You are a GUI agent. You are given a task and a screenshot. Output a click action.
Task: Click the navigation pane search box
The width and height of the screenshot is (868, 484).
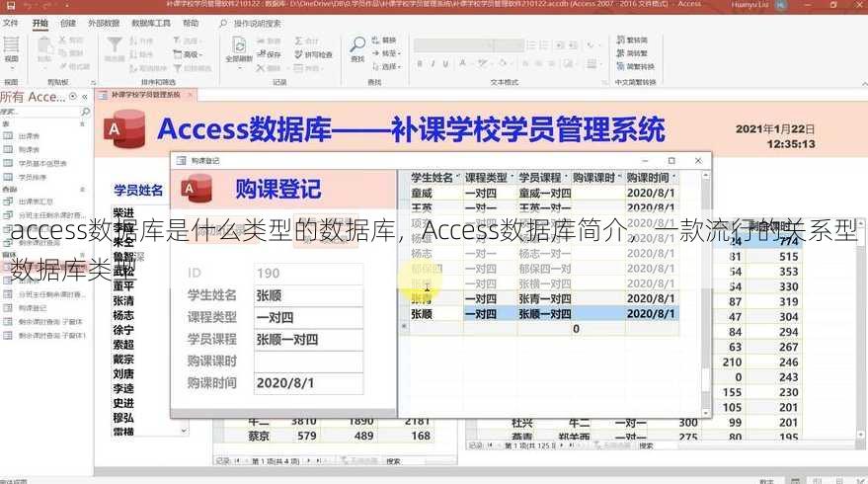40,112
